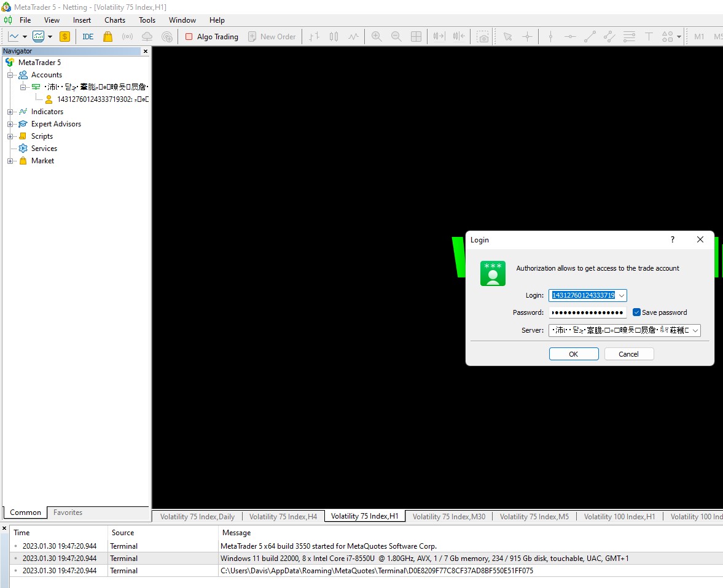Image resolution: width=723 pixels, height=588 pixels.
Task: Click the tile windows grid icon
Action: [416, 36]
